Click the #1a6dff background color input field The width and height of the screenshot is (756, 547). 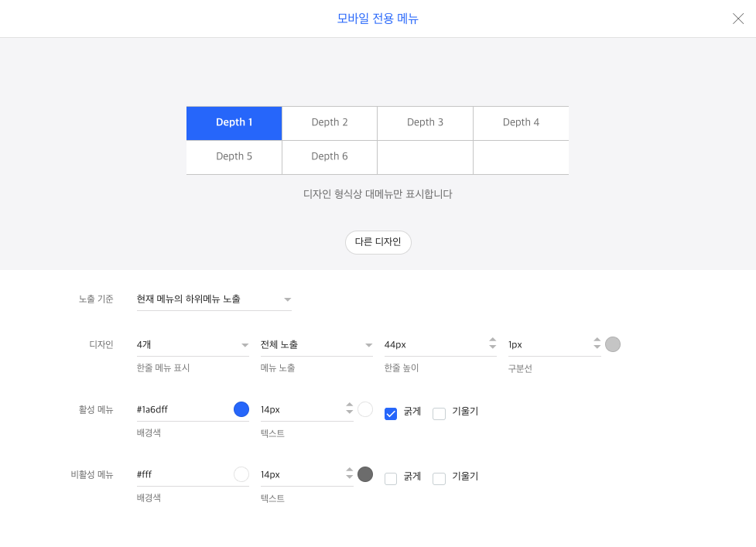click(183, 409)
